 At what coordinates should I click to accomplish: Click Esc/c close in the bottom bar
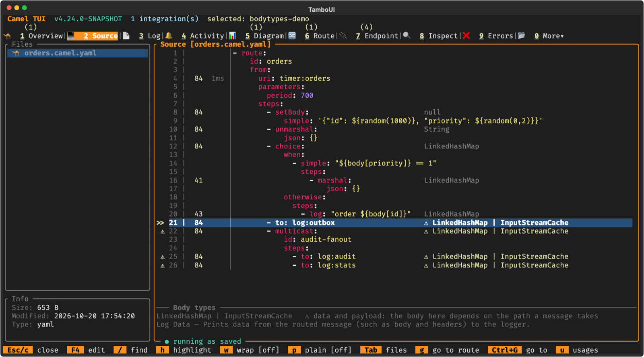click(31, 350)
